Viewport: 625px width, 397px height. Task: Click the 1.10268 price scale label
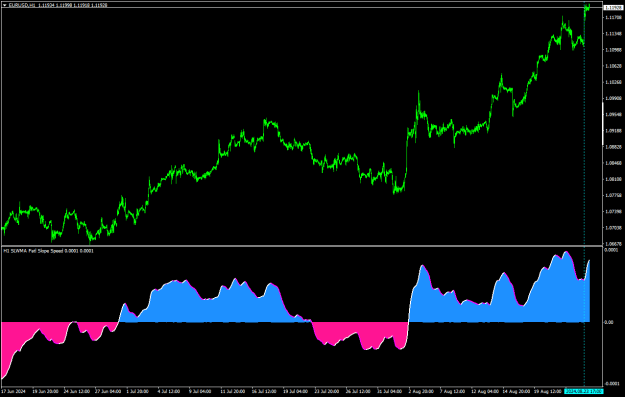click(614, 82)
